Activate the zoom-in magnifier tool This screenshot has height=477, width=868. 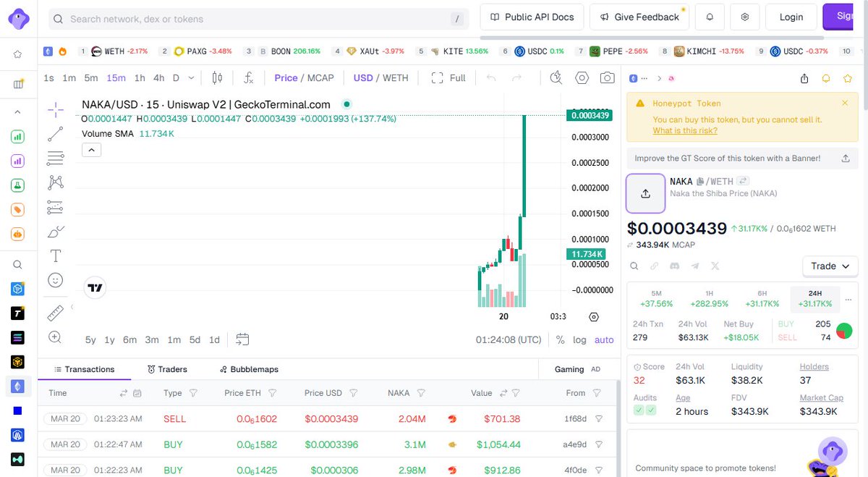[x=55, y=337]
